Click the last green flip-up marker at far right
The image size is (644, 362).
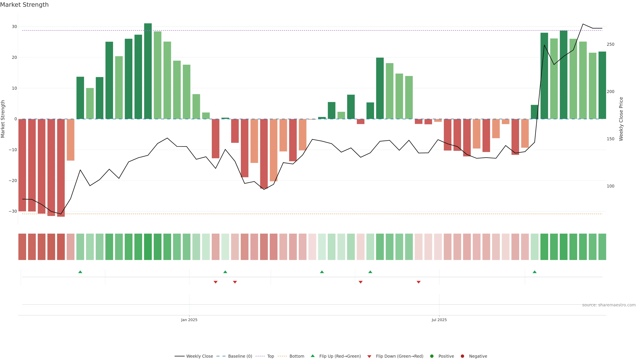pyautogui.click(x=534, y=272)
